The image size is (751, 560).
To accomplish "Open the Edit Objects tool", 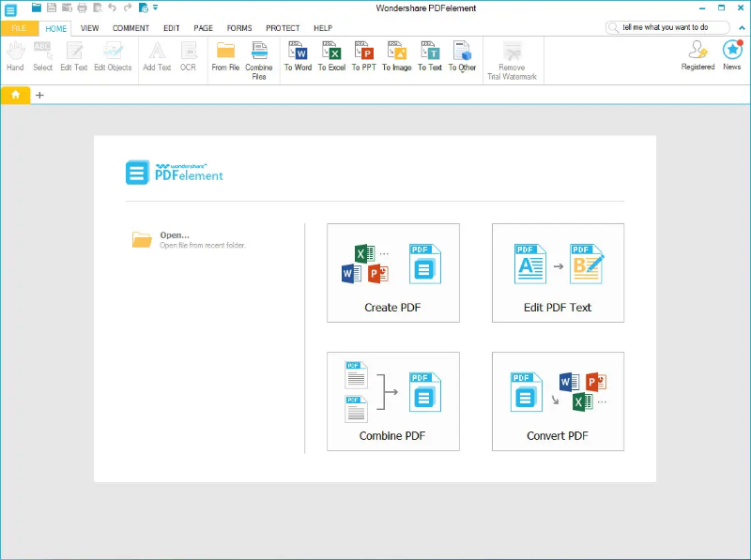I will coord(113,58).
